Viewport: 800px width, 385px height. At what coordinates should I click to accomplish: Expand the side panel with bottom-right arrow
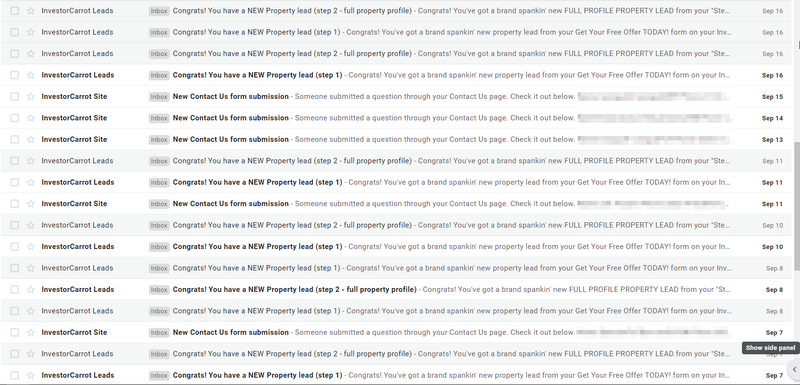(794, 369)
